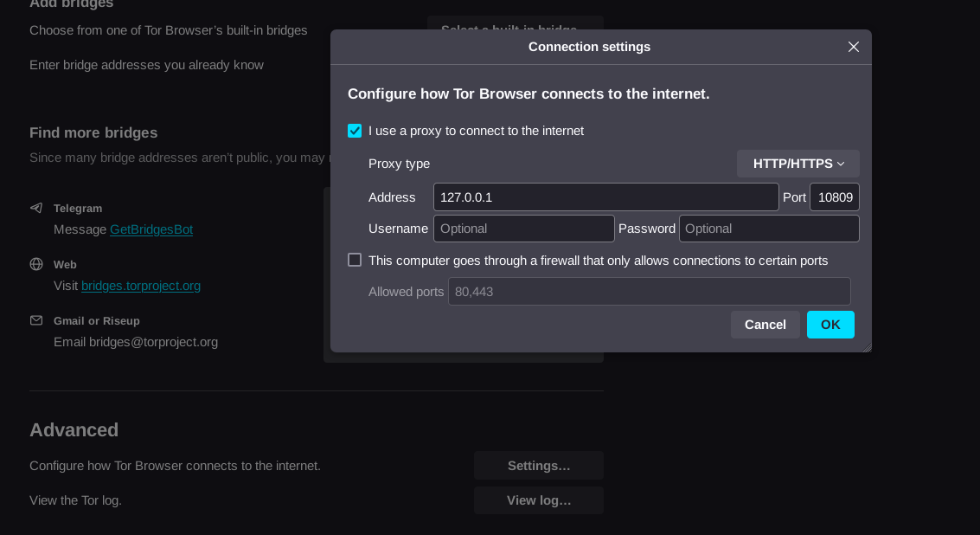The height and width of the screenshot is (535, 980).
Task: Click the proxy Address field
Action: click(x=605, y=197)
